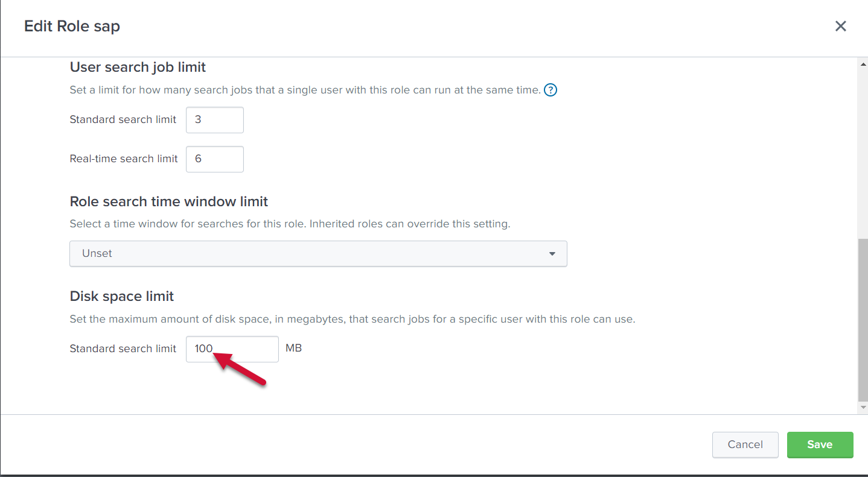Image resolution: width=868 pixels, height=477 pixels.
Task: Click the dialog's vertical scrollbar thumb
Action: (863, 320)
